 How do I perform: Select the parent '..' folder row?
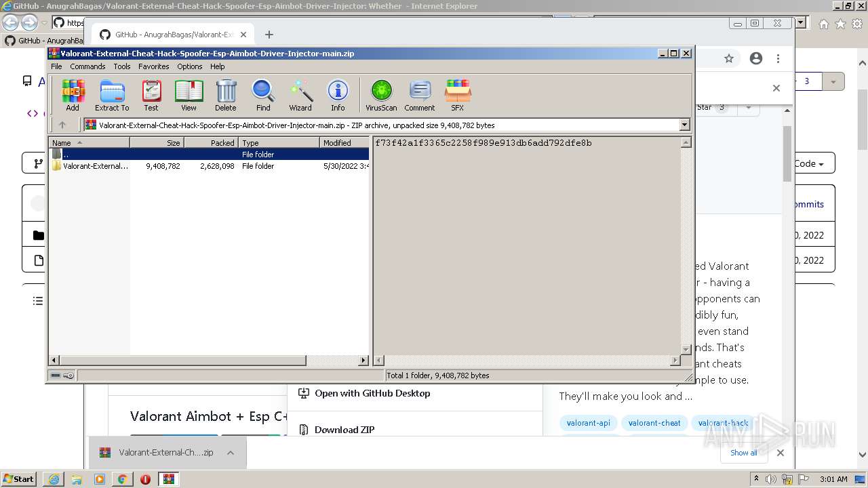click(209, 155)
